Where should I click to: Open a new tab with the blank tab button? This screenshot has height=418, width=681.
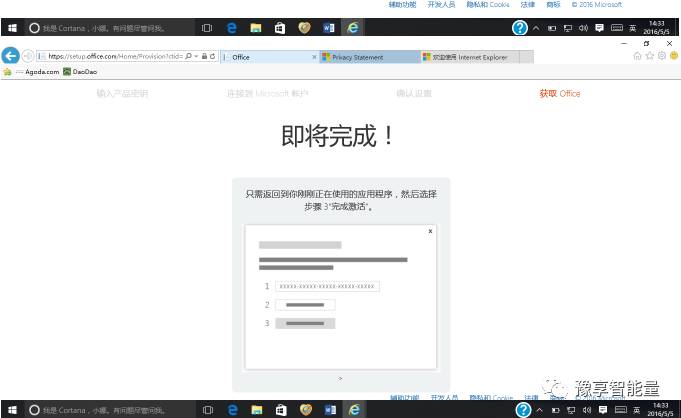[526, 57]
